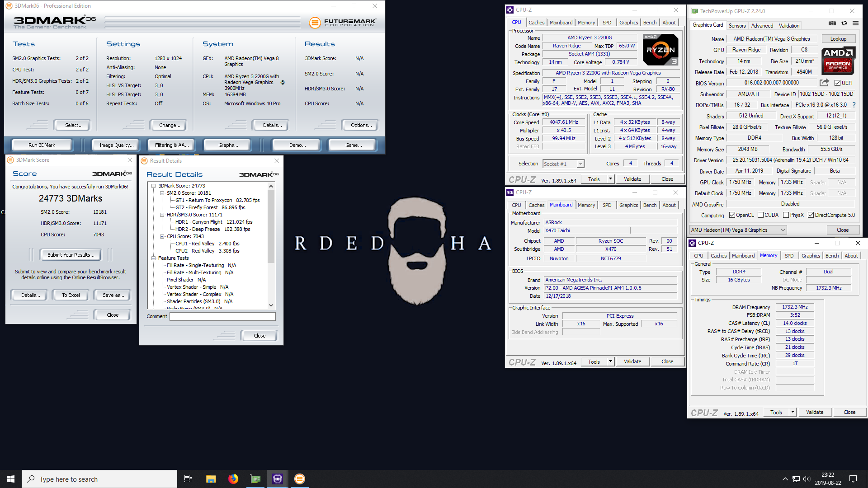
Task: Click the Futuremark Corporation logo
Action: click(343, 23)
